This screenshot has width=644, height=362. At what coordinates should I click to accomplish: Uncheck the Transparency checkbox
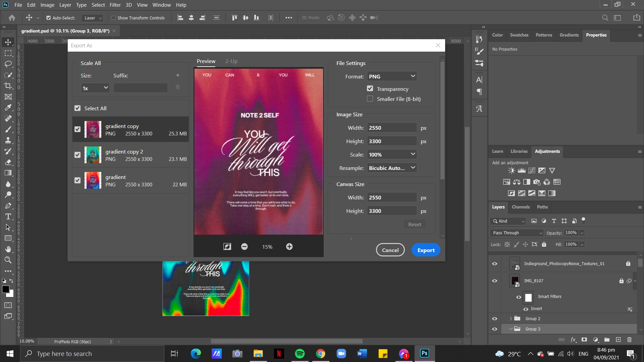370,89
